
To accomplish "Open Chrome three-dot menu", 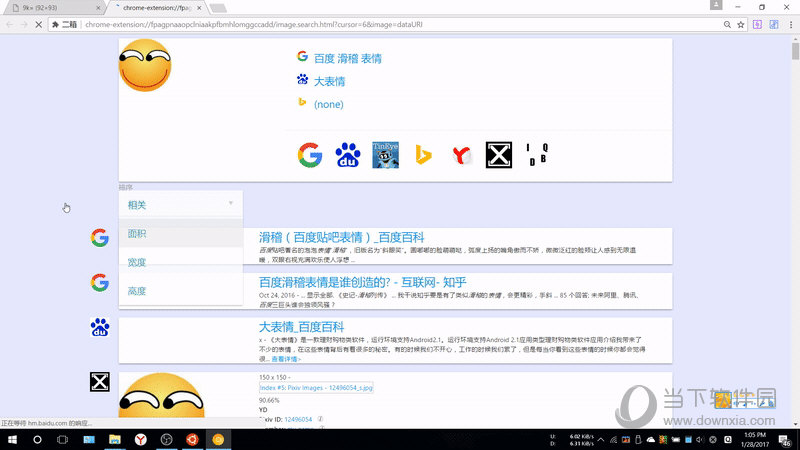I will tap(791, 24).
